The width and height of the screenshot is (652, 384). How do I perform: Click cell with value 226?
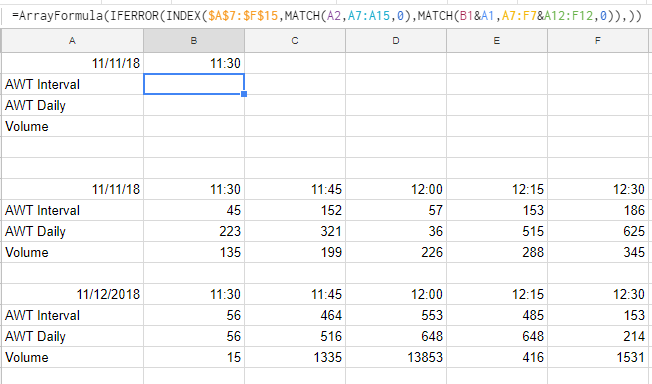[396, 252]
